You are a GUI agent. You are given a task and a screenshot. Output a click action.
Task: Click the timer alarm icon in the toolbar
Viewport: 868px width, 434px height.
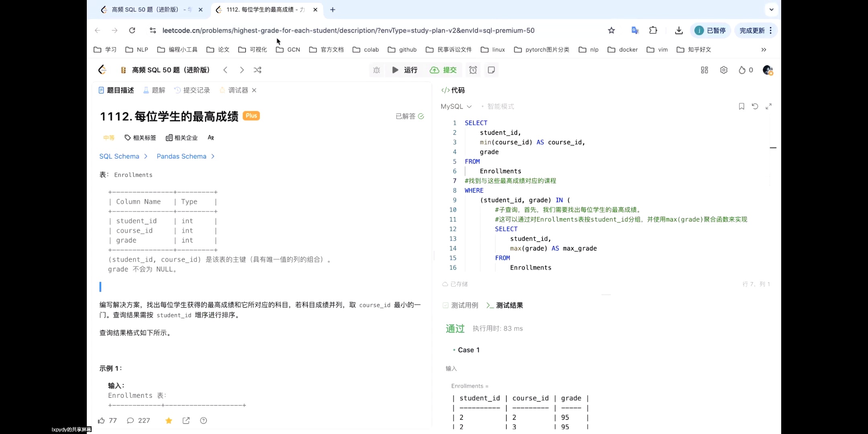coord(473,70)
